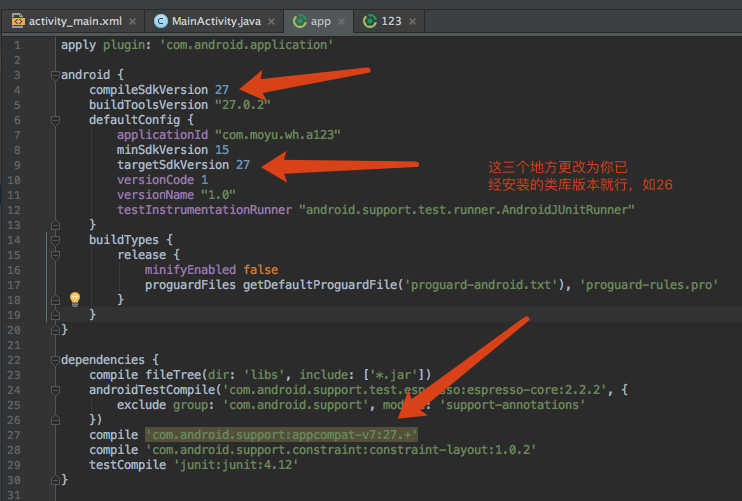Click versionName string "1.0"
Screen dimensions: 742x501
[x=218, y=195]
